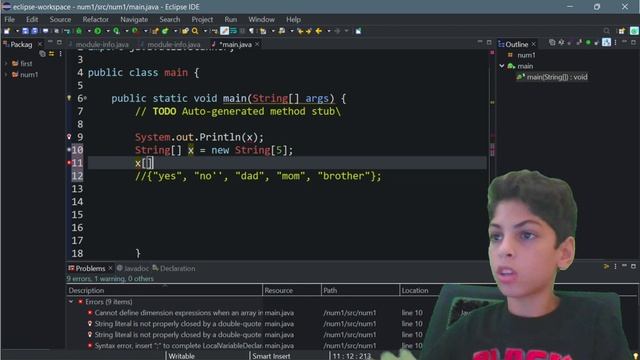Open the Search toolbar dropdown arrow
Image resolution: width=640 pixels, height=360 pixels.
pyautogui.click(x=205, y=31)
